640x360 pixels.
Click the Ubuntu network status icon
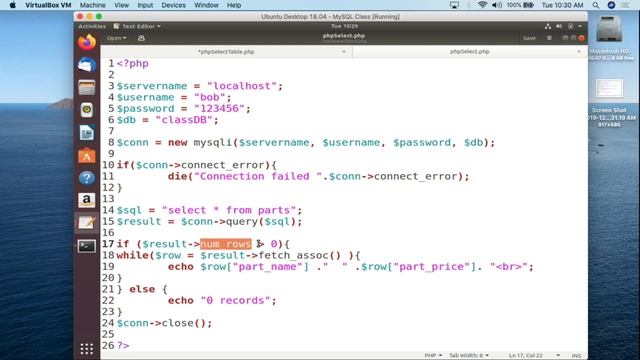click(548, 26)
